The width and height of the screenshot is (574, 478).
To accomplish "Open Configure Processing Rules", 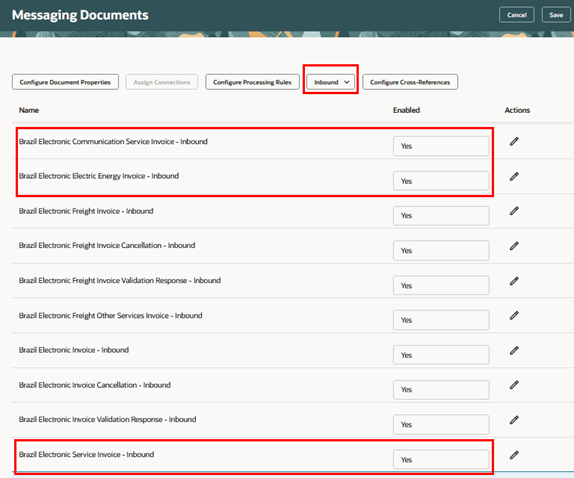I will click(252, 82).
